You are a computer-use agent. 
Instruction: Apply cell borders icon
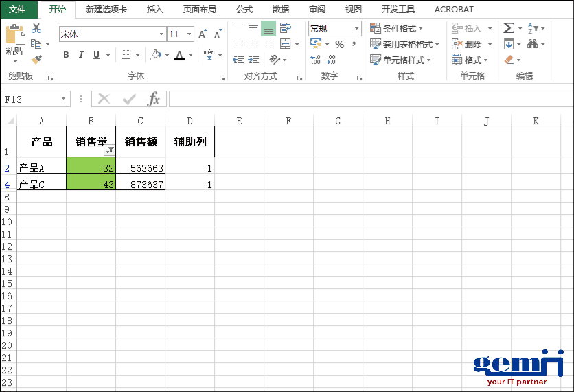(126, 55)
